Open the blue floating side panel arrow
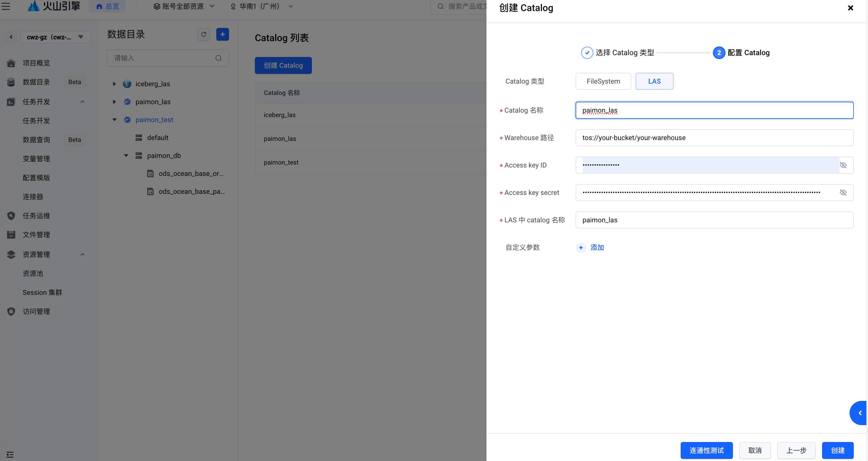 click(860, 413)
